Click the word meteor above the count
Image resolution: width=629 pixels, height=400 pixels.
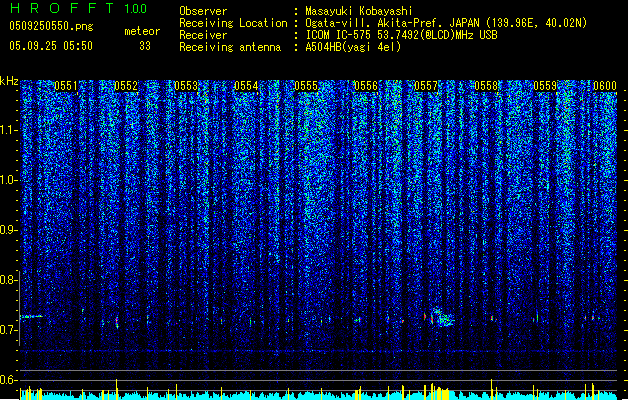[x=142, y=31]
